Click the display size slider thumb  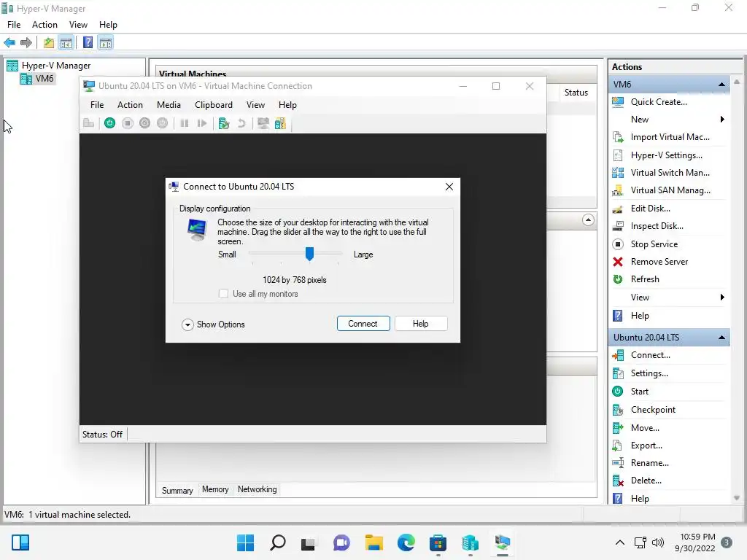pyautogui.click(x=309, y=254)
